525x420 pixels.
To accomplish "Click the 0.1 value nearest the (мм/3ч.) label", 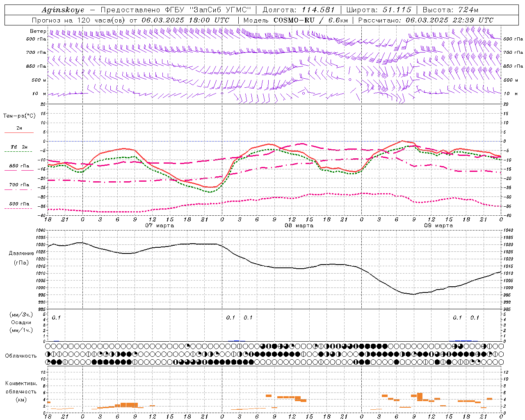I will pos(56,317).
